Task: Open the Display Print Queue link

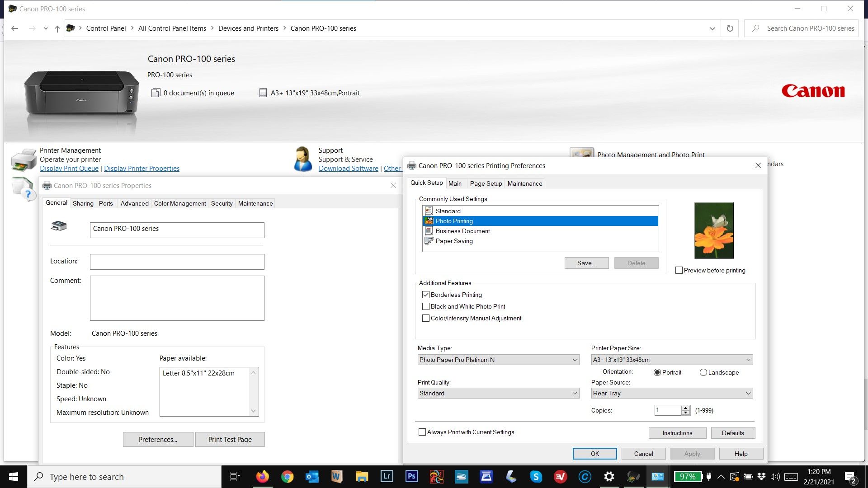Action: [69, 169]
